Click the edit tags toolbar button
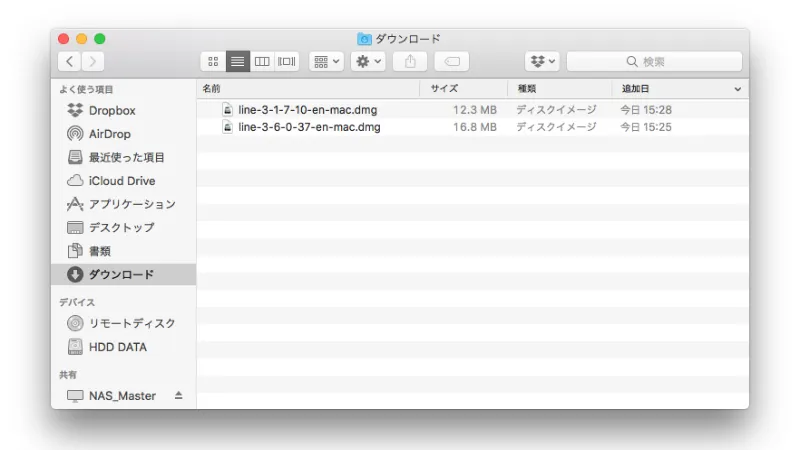Image resolution: width=800 pixels, height=450 pixels. pos(451,62)
